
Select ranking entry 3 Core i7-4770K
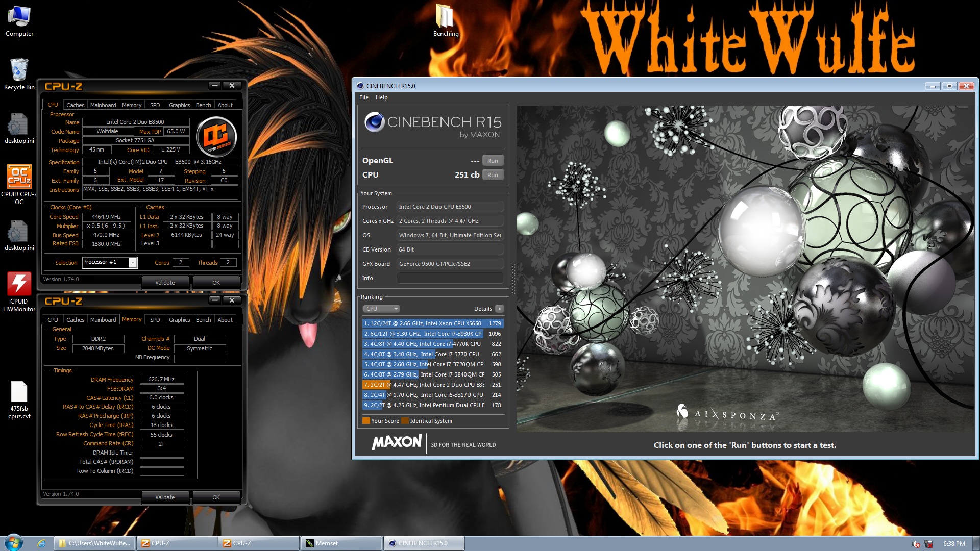[433, 344]
